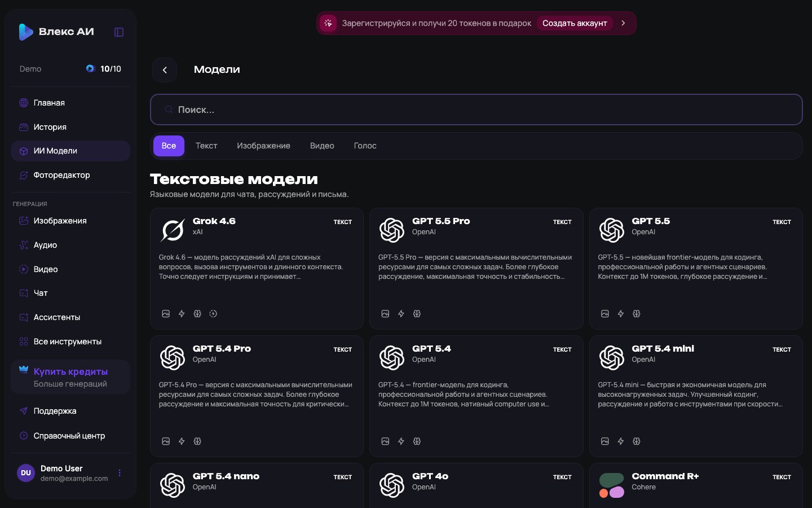
Task: Toggle the sidebar collapse panel icon
Action: (119, 32)
